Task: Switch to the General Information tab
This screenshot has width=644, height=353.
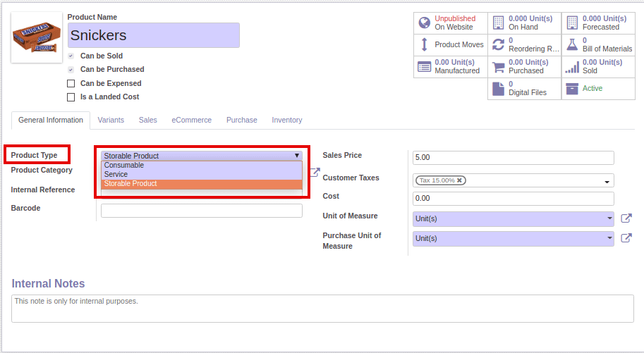Action: tap(51, 120)
